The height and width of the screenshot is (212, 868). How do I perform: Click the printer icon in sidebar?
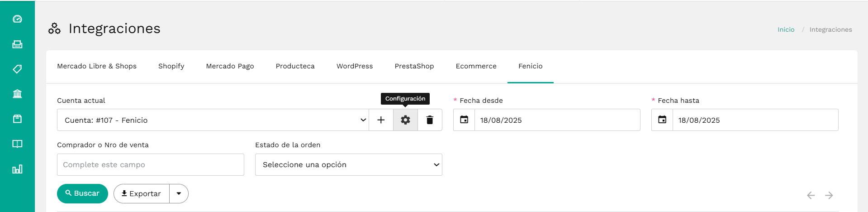(x=17, y=44)
